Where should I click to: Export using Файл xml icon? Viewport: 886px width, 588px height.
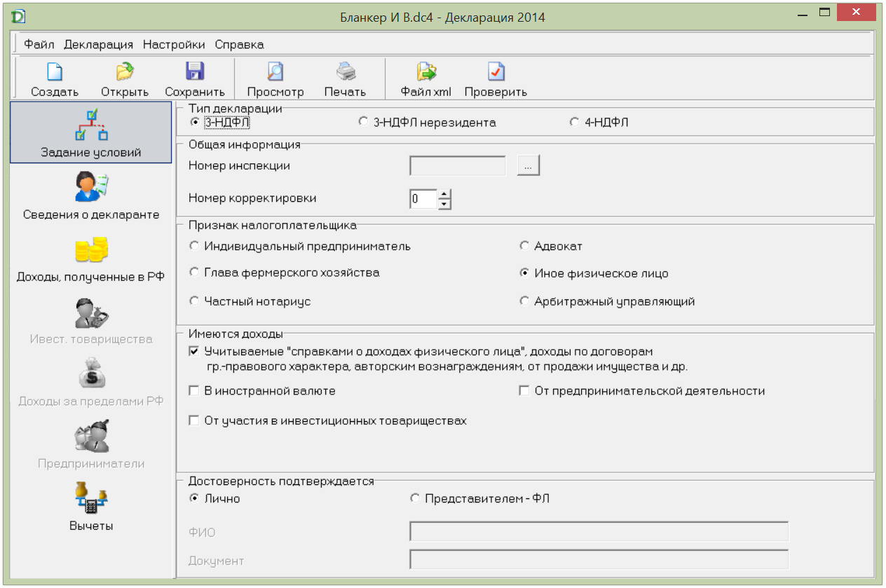(425, 72)
